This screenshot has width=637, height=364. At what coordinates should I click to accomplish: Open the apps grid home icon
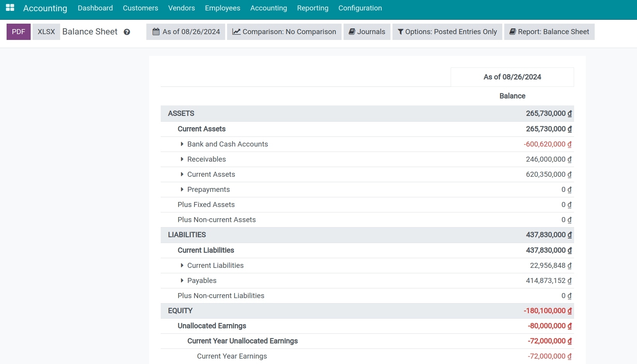point(10,8)
